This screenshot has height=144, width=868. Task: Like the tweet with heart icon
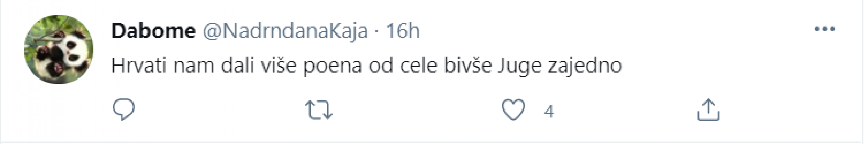tap(514, 109)
